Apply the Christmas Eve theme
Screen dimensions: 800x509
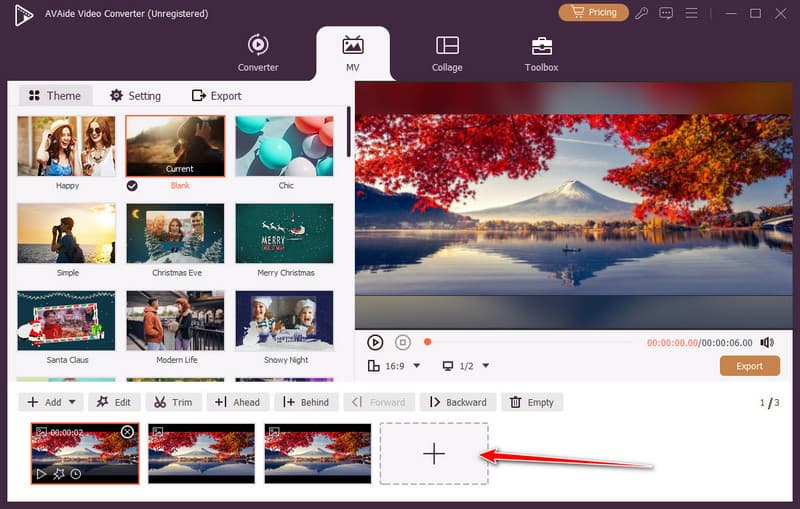175,233
